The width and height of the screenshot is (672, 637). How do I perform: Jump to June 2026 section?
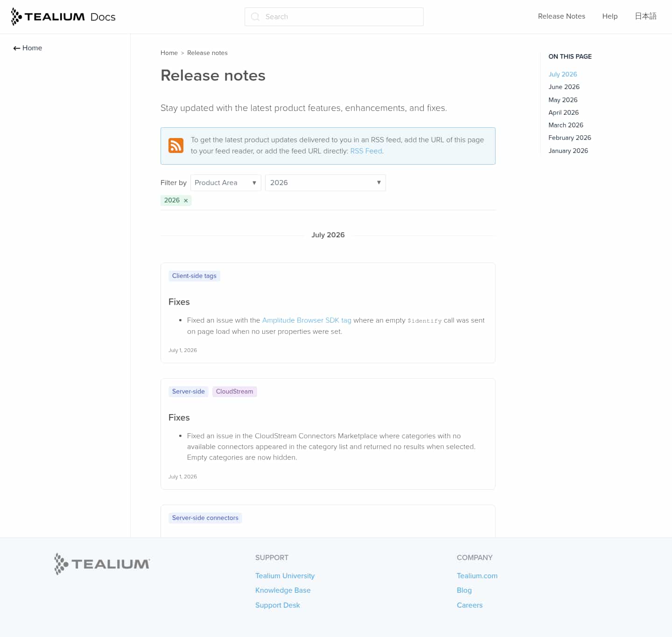[564, 87]
